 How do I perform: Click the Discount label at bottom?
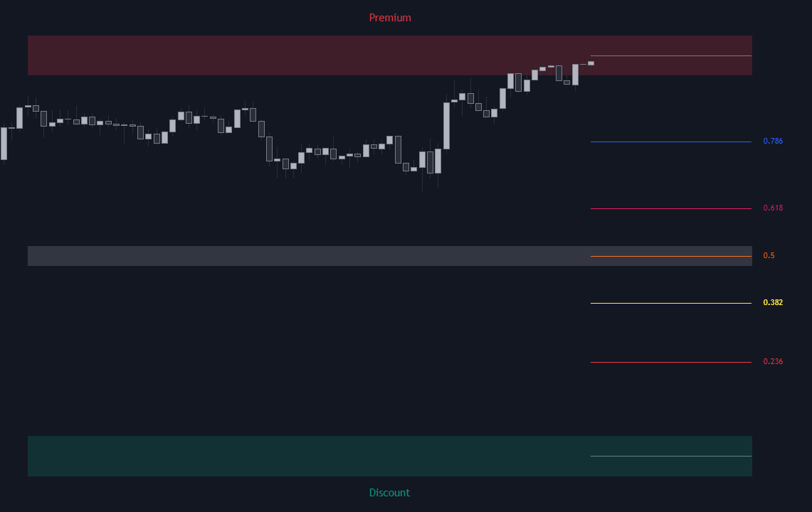pos(389,493)
